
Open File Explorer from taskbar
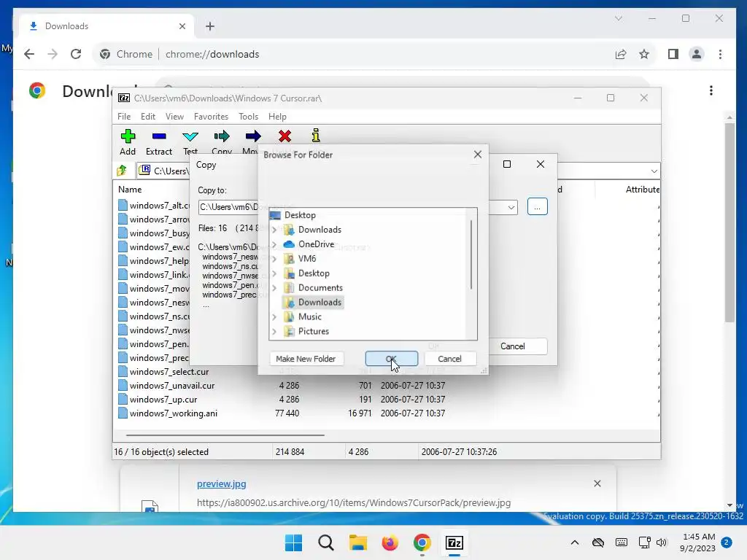pyautogui.click(x=357, y=542)
